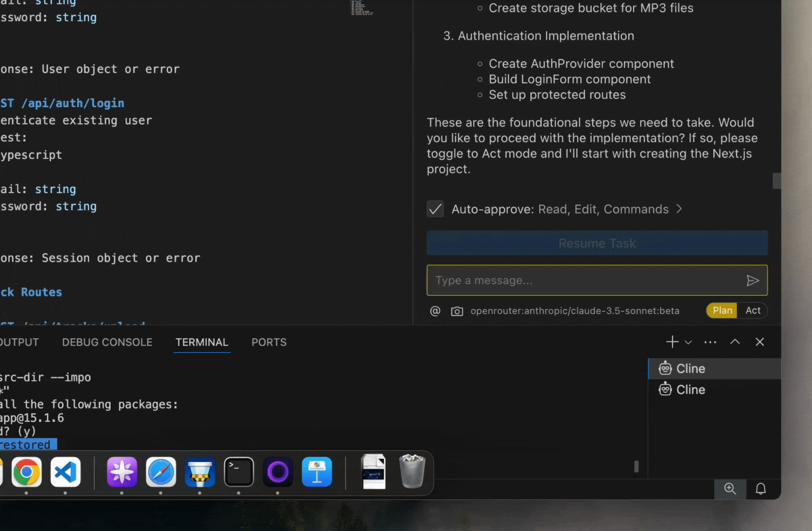Click the send message arrow icon
This screenshot has height=531, width=812.
pos(752,281)
